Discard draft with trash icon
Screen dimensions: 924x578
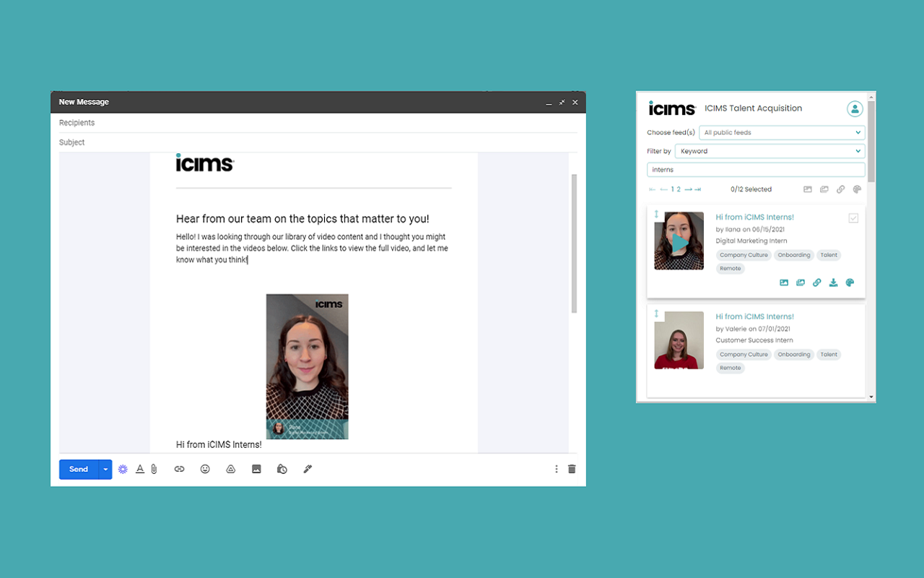572,469
